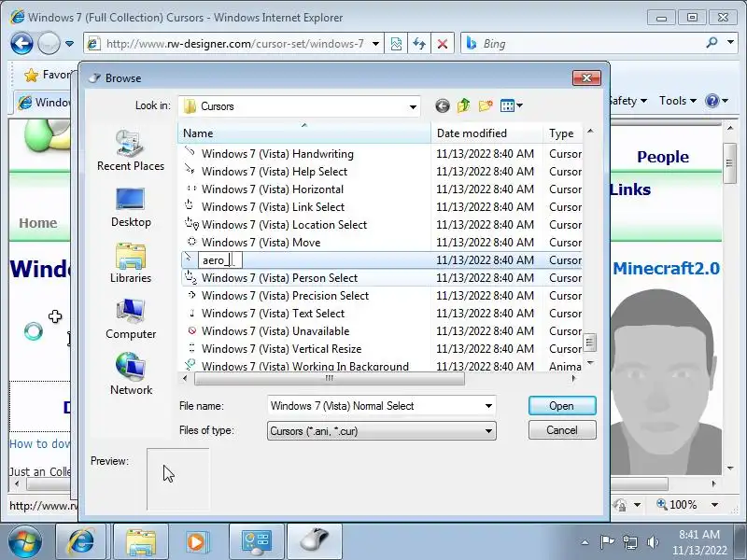Click file list scroll up arrow
The image size is (747, 560).
(x=590, y=131)
